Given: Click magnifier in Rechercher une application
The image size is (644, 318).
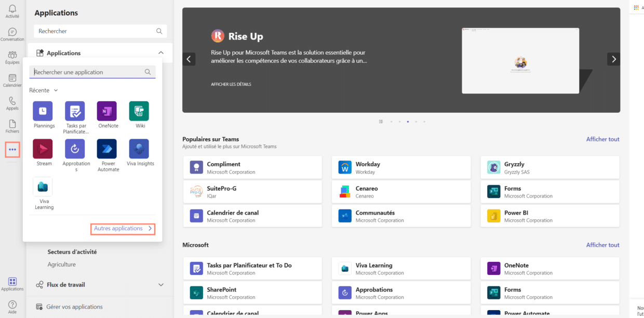Looking at the screenshot, I should 148,72.
